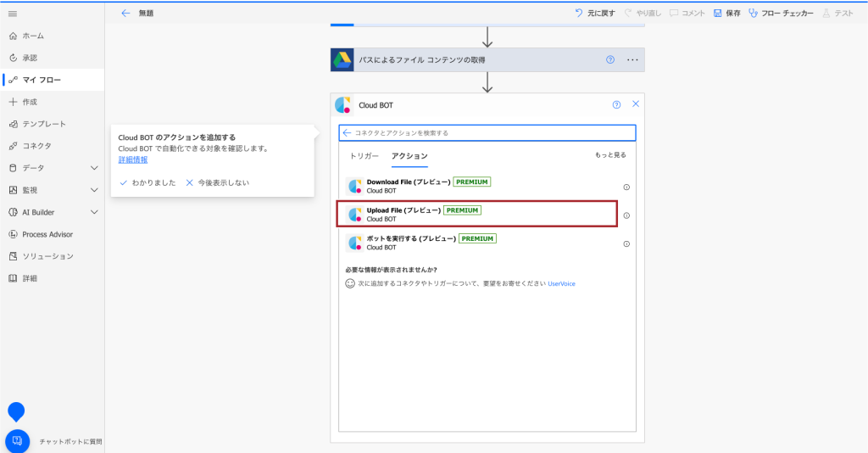
Task: Click the わかりました button
Action: (147, 182)
